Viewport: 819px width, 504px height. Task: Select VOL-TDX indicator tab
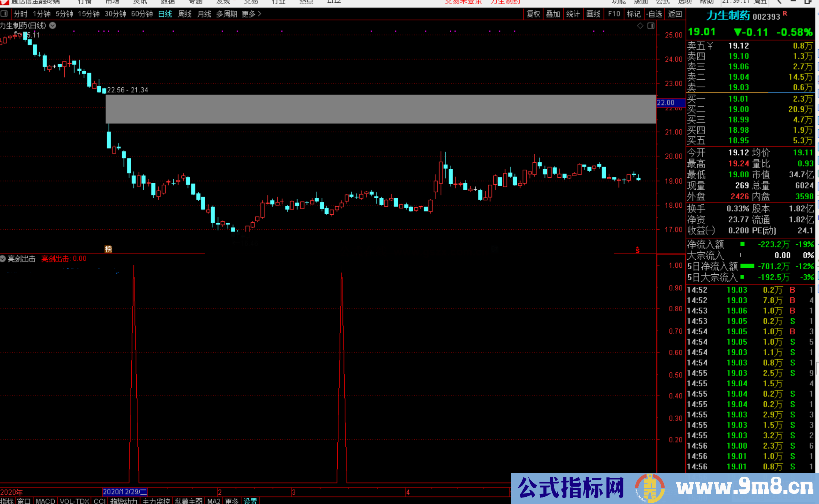coord(74,501)
